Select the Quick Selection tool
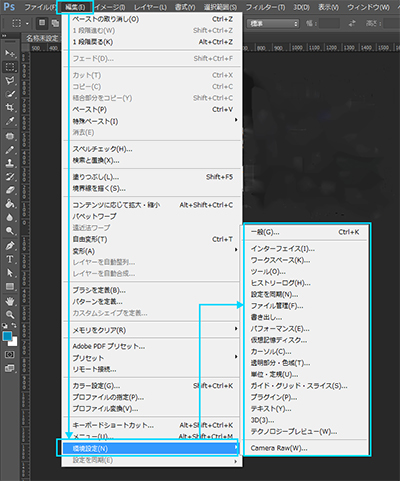Image resolution: width=400 pixels, height=481 pixels. [10, 94]
